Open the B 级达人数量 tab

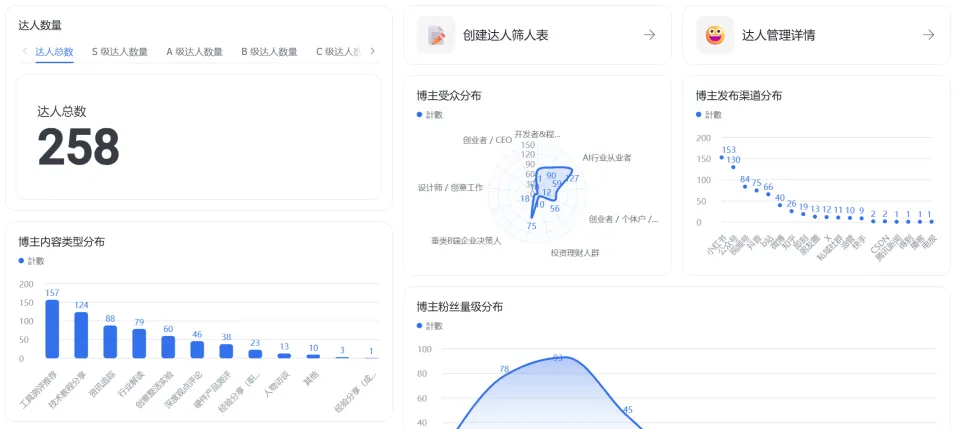269,51
